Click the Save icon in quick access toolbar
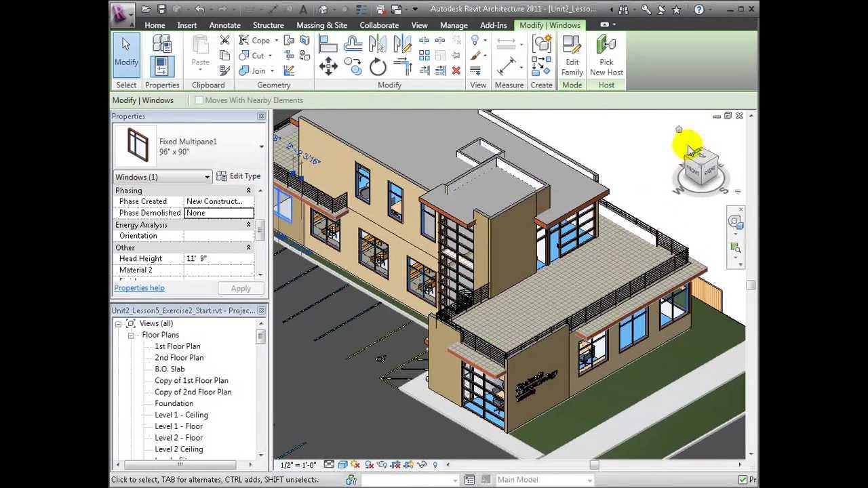 [161, 9]
